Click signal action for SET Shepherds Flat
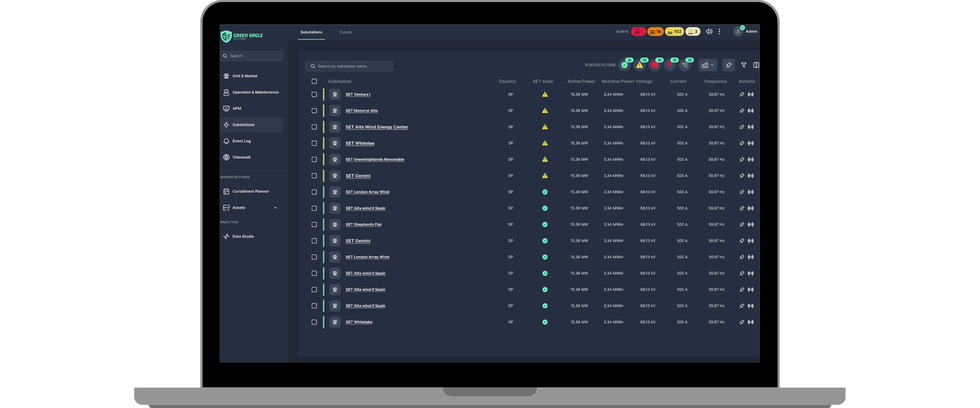Viewport: 980px width, 408px height. tap(751, 224)
